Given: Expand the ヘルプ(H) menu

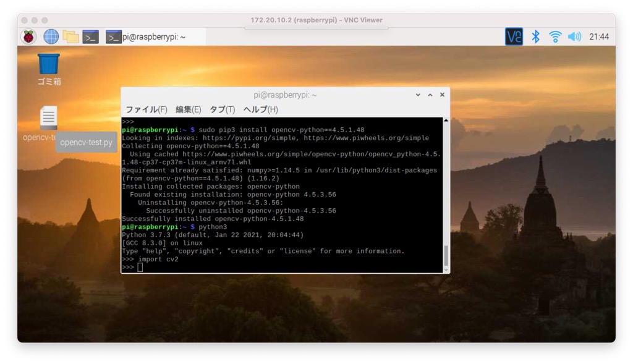Looking at the screenshot, I should point(260,109).
